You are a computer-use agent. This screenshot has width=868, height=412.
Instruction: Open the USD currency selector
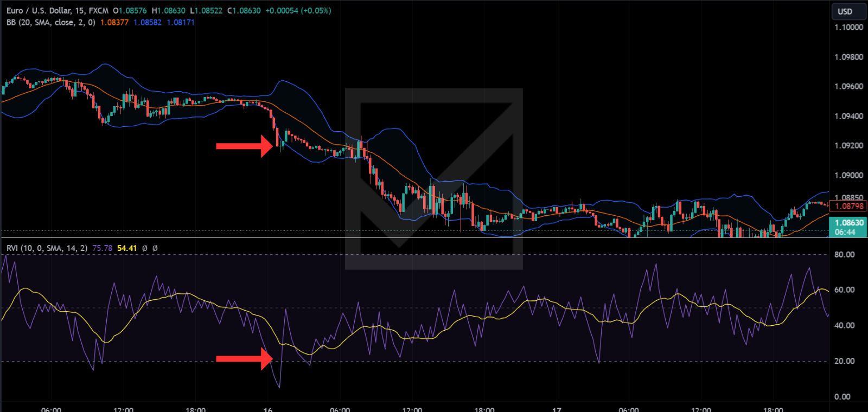[x=850, y=11]
